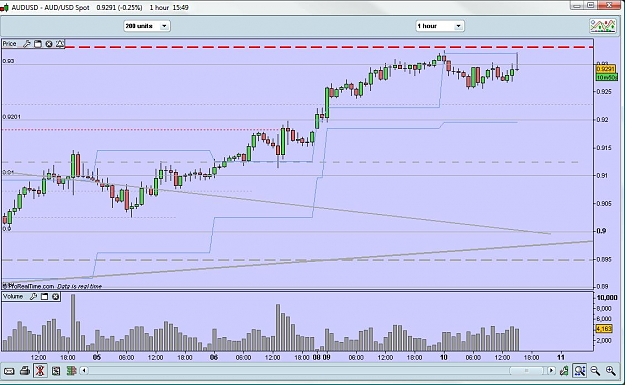Click the date label 10 on the time axis
Screen dimensions: 625x385
pyautogui.click(x=444, y=358)
